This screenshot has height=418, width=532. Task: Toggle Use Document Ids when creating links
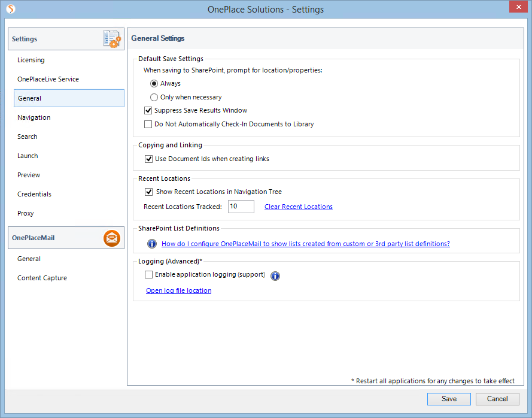point(148,159)
